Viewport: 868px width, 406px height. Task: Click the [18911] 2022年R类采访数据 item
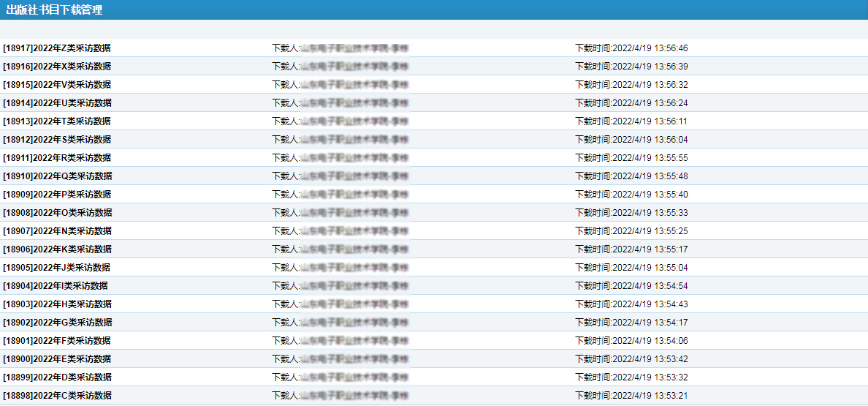pos(57,158)
